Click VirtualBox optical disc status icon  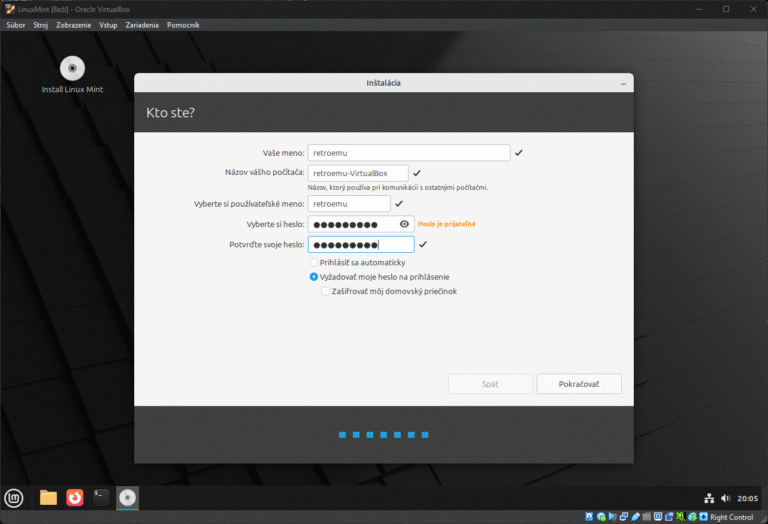click(x=601, y=517)
